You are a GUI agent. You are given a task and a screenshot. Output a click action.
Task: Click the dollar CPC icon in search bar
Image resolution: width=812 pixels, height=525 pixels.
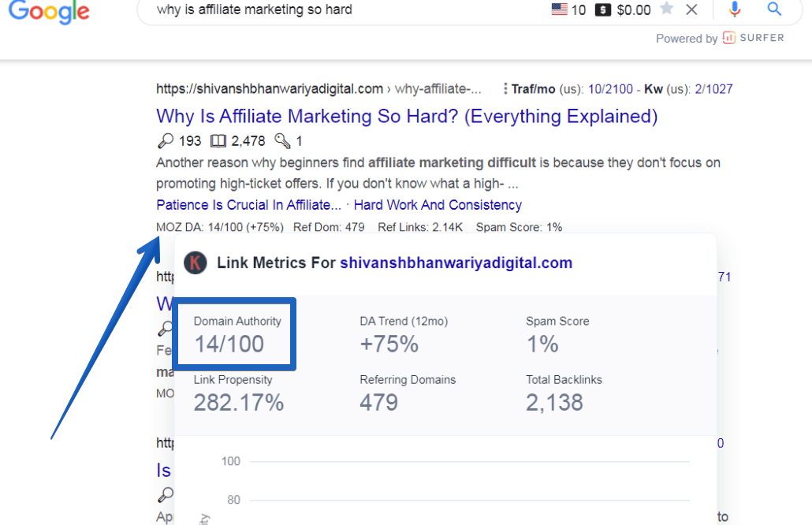coord(603,9)
